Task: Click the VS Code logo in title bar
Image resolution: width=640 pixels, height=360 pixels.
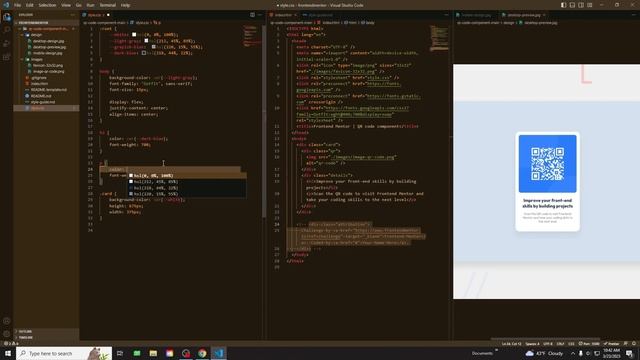Action: (6, 5)
